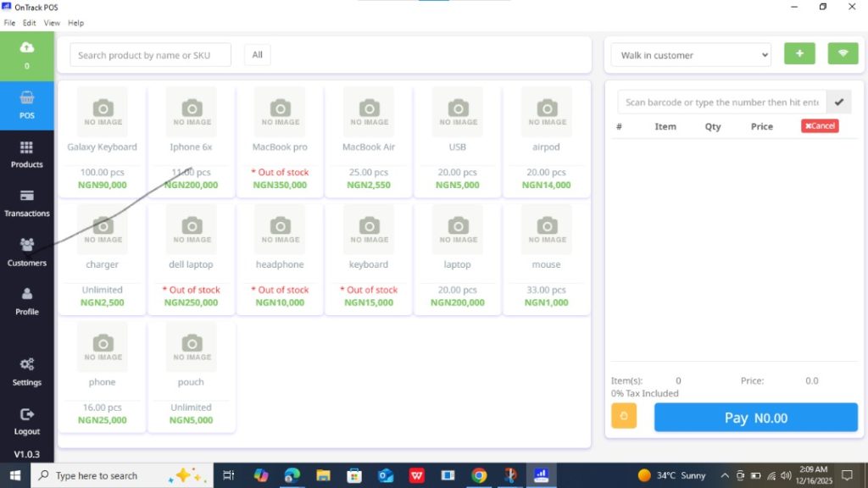Open the Transactions page
This screenshot has width=868, height=488.
pyautogui.click(x=26, y=203)
